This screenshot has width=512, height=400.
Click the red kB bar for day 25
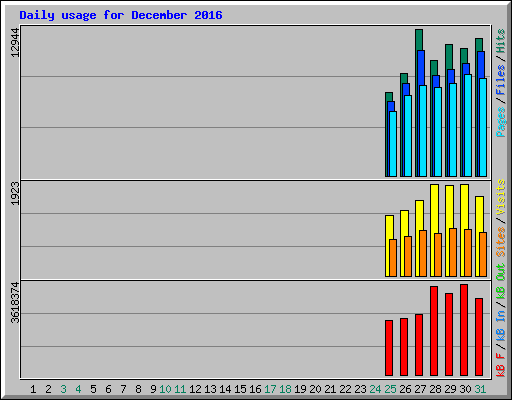tap(389, 348)
